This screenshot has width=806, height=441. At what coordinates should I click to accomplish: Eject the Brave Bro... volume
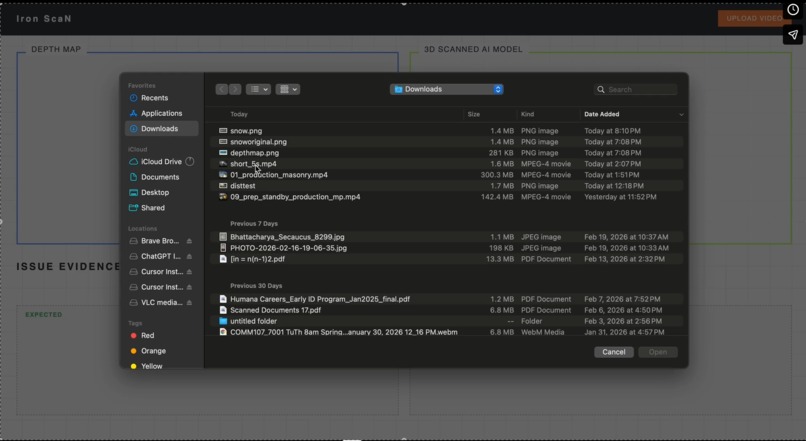pyautogui.click(x=189, y=241)
